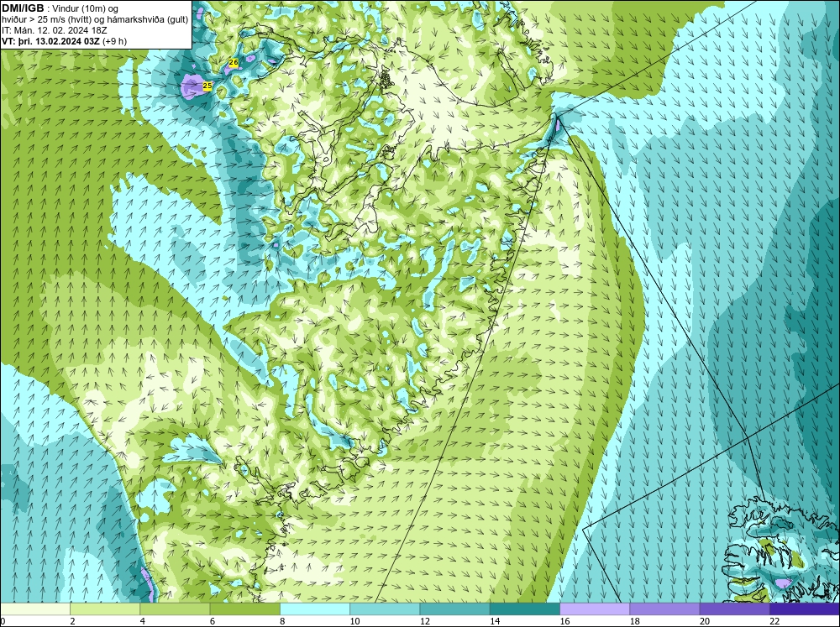
Task: Click the scale tick label 16
Action: point(564,621)
